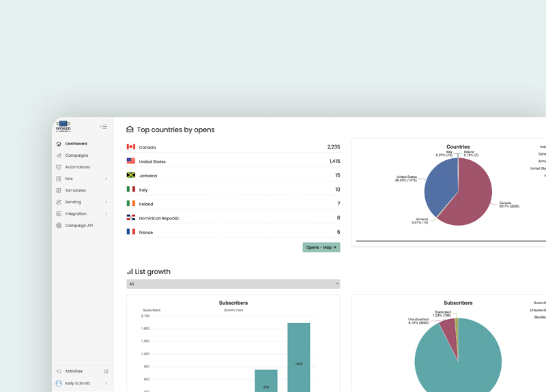Click the Campaign API gear icon

pyautogui.click(x=59, y=225)
